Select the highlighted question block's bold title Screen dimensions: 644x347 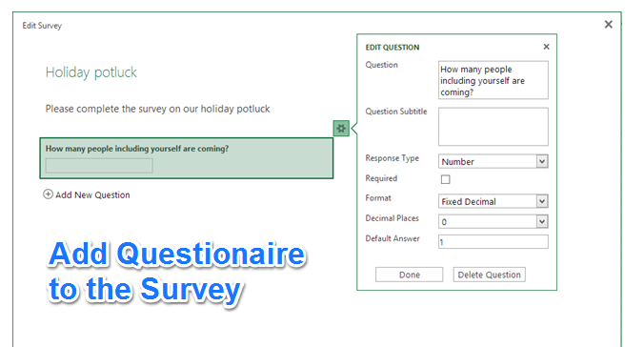pyautogui.click(x=137, y=149)
